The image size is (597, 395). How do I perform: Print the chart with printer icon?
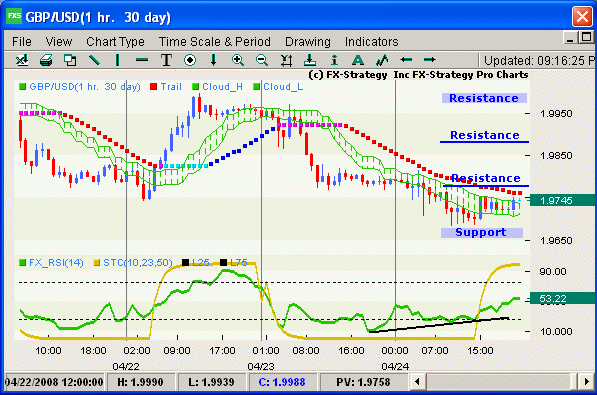pos(46,60)
